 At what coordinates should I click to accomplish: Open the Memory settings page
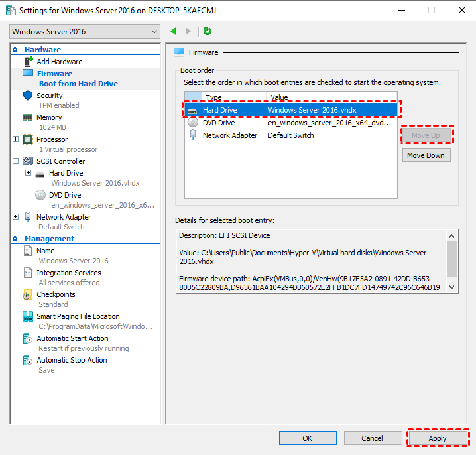49,117
